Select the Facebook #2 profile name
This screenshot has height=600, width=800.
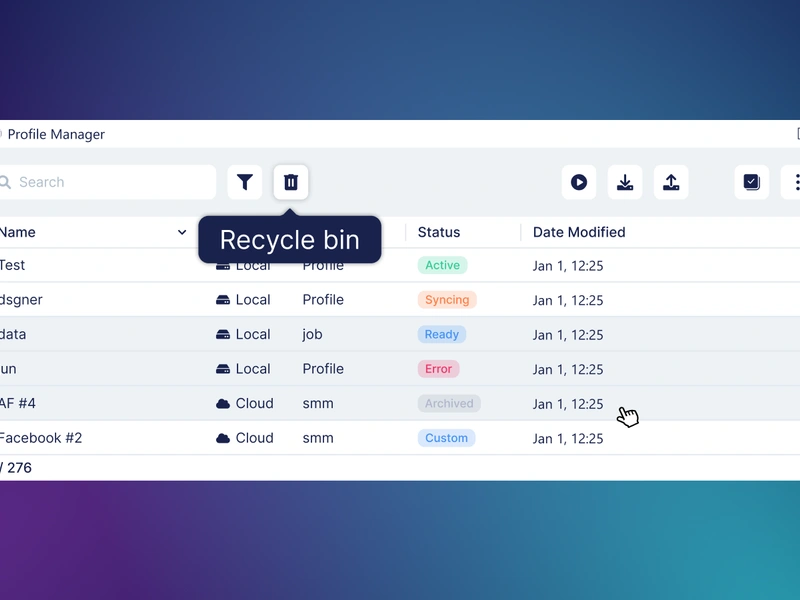41,438
